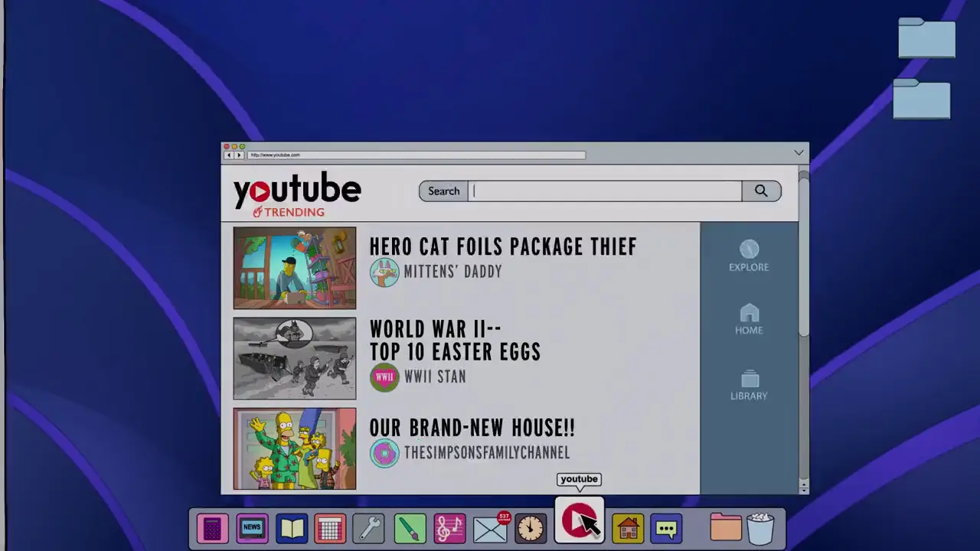Viewport: 980px width, 551px height.
Task: Play the World War II video thumbnail
Action: [x=295, y=358]
